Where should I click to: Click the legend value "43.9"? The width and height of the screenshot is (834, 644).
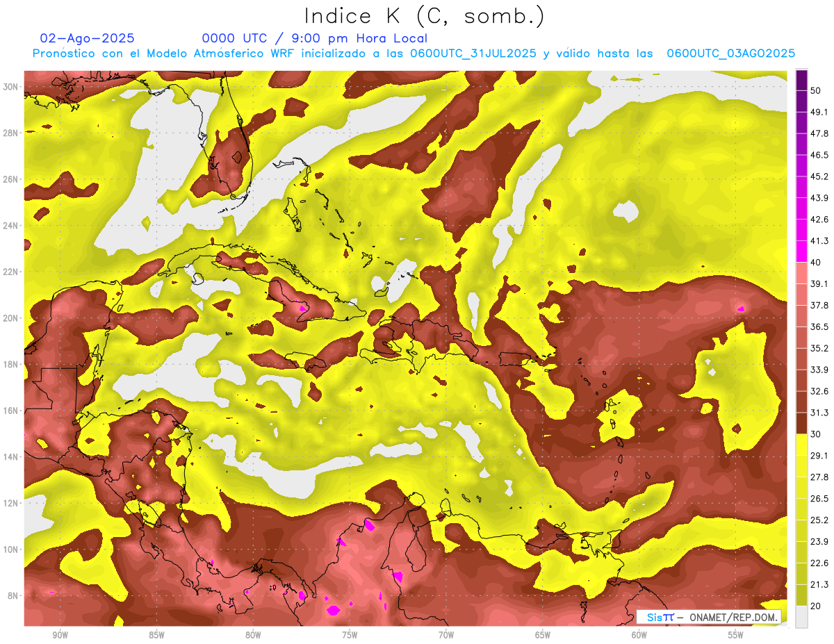point(819,197)
